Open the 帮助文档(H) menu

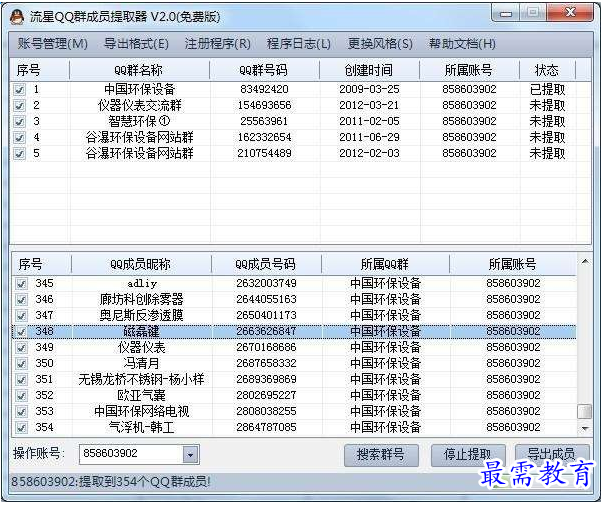[462, 43]
